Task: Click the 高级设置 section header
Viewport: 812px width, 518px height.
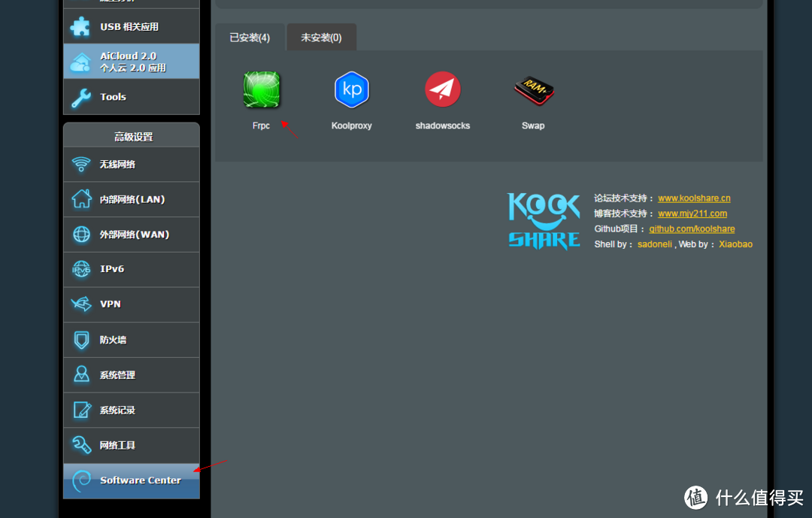Action: pos(132,136)
